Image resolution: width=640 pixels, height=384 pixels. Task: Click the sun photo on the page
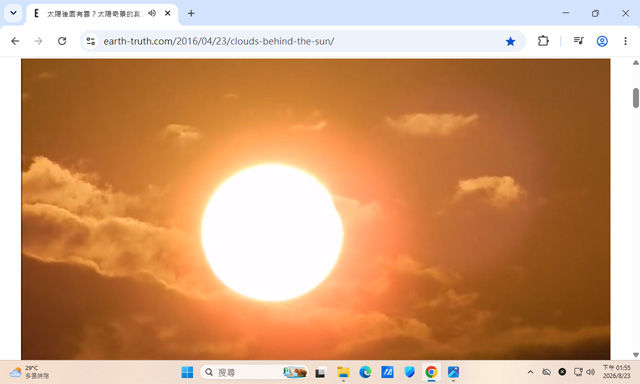click(x=316, y=209)
